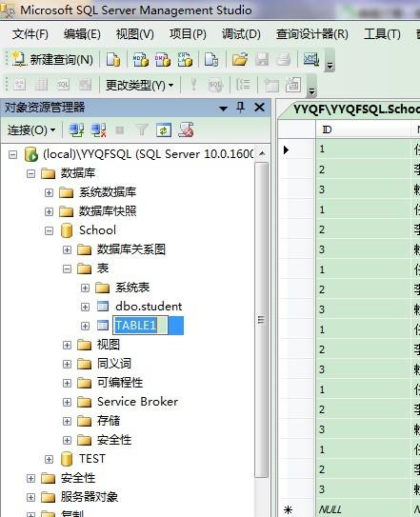Open the Query Designer (查询设计器) menu
Screen dimensions: 420x517
[312, 34]
